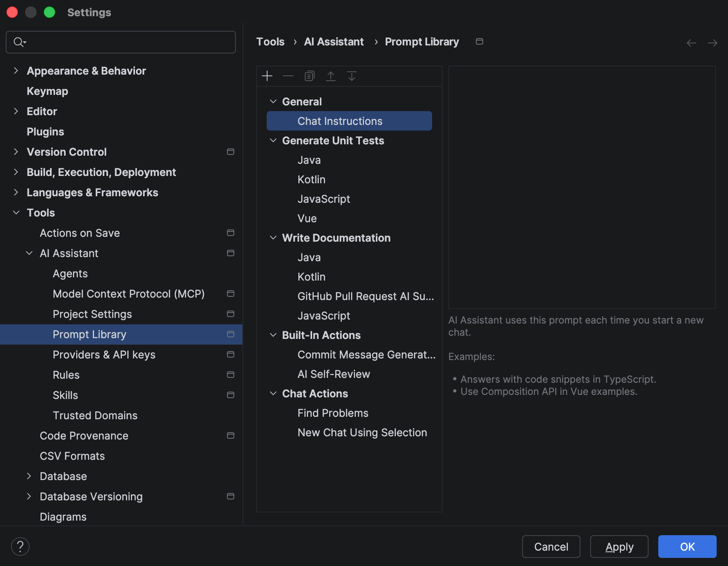Viewport: 728px width, 566px height.
Task: Go to Tools in the breadcrumb
Action: (x=270, y=42)
